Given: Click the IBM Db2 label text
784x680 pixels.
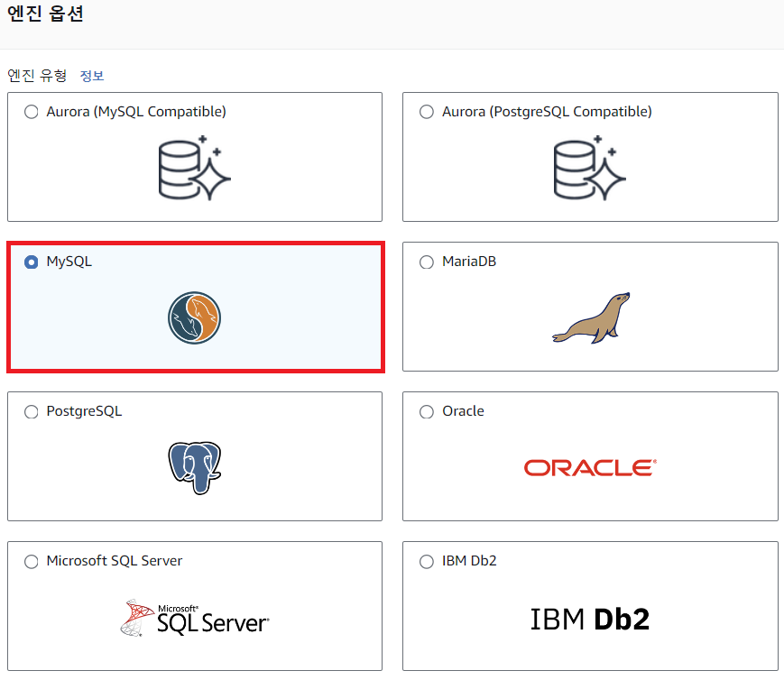Looking at the screenshot, I should click(469, 561).
